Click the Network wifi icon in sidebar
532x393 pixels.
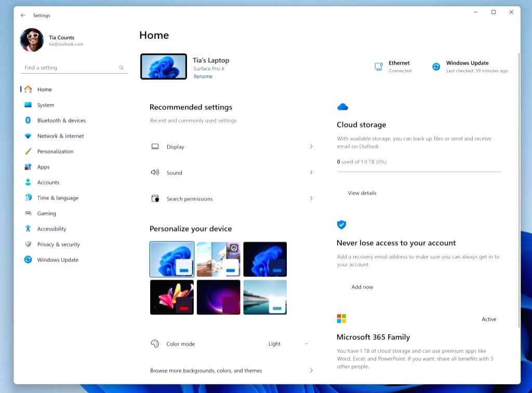[x=28, y=135]
